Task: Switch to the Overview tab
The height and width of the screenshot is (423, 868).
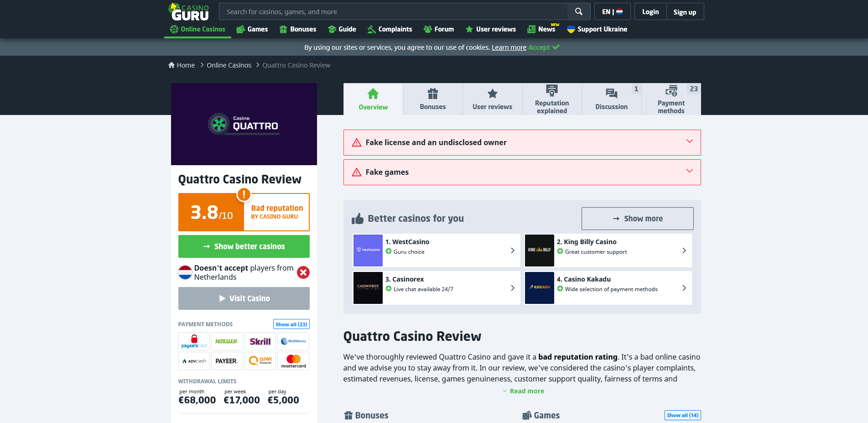Action: pyautogui.click(x=373, y=99)
